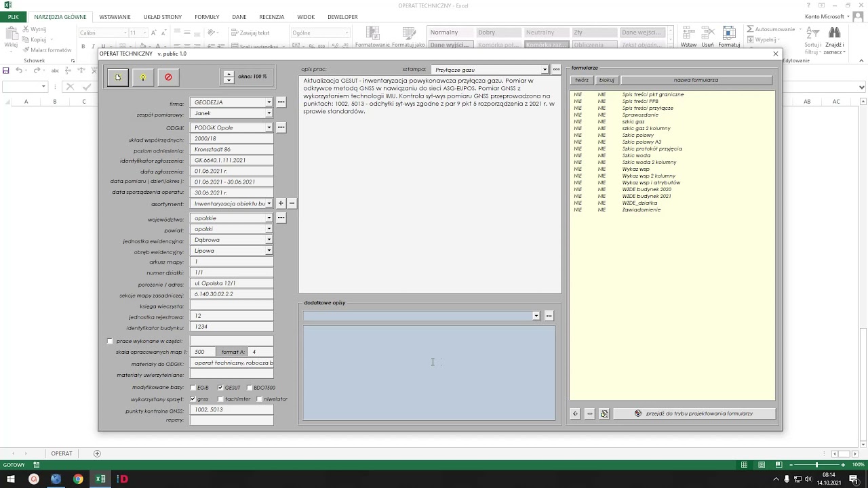
Task: Toggle BDOT500 checkbox
Action: [x=249, y=388]
